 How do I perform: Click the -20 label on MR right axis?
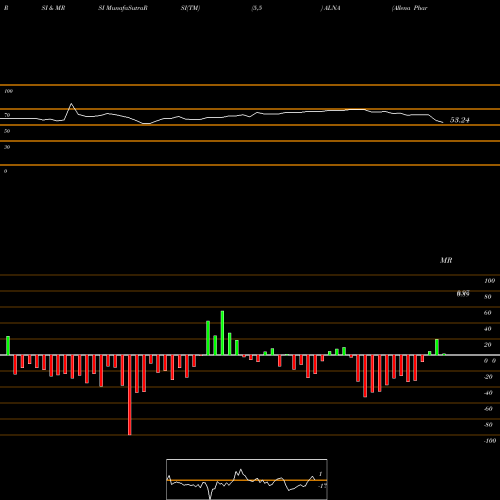488,377
